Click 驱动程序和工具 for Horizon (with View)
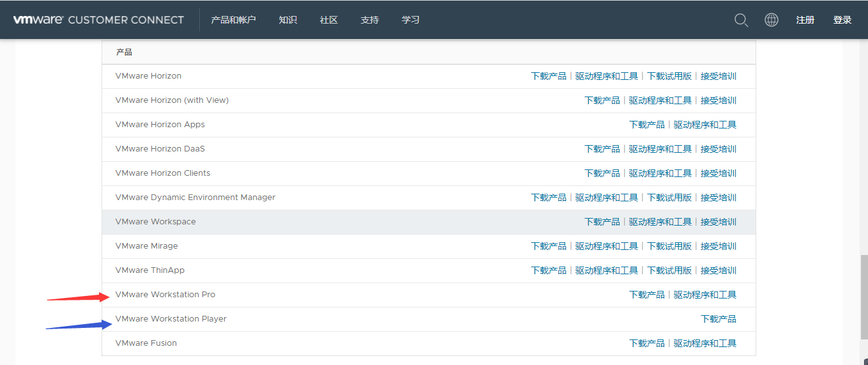The height and width of the screenshot is (365, 868). tap(660, 100)
